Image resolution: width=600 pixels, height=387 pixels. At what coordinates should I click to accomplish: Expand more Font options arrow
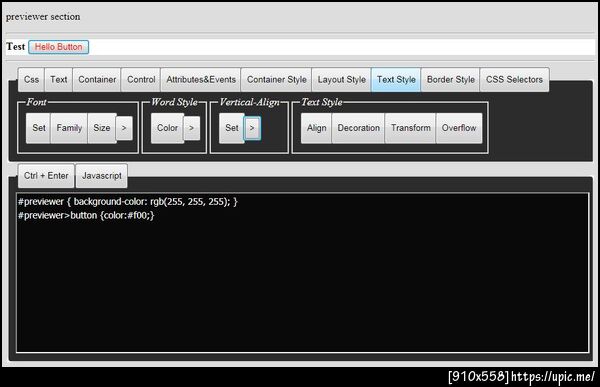point(124,128)
